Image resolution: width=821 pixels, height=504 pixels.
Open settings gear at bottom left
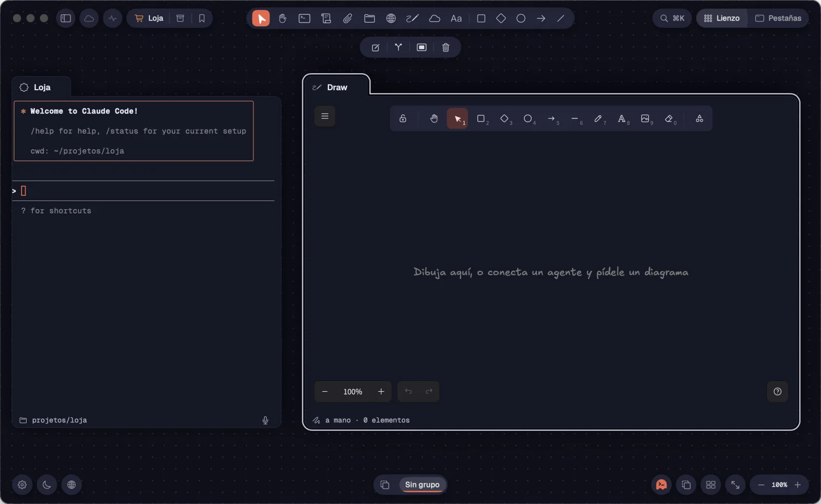pos(22,485)
